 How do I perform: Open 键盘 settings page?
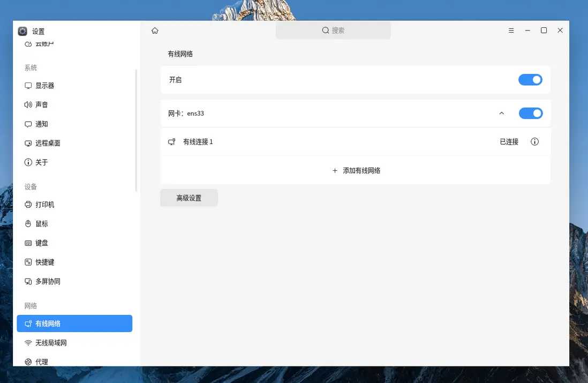74,243
